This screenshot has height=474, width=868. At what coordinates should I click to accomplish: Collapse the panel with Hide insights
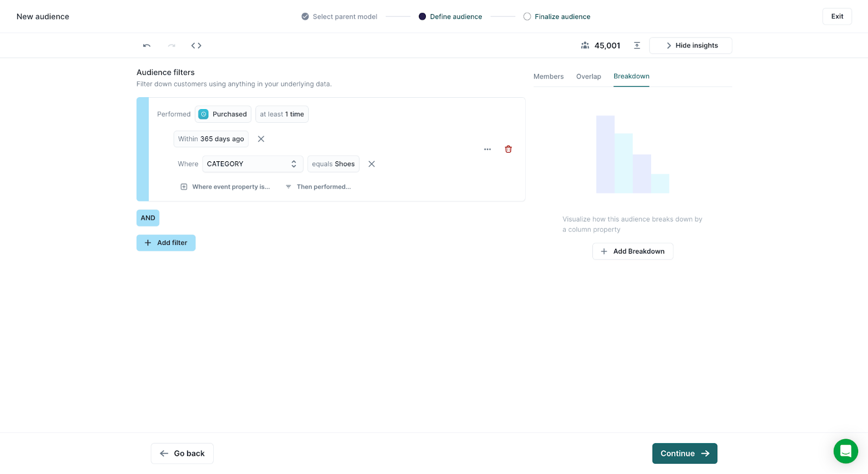pos(690,46)
